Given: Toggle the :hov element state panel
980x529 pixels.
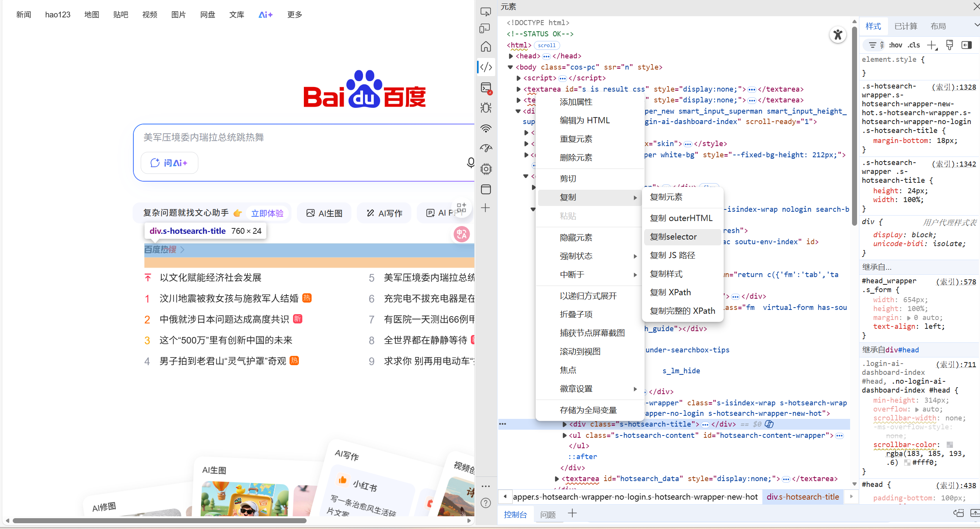Looking at the screenshot, I should [895, 45].
